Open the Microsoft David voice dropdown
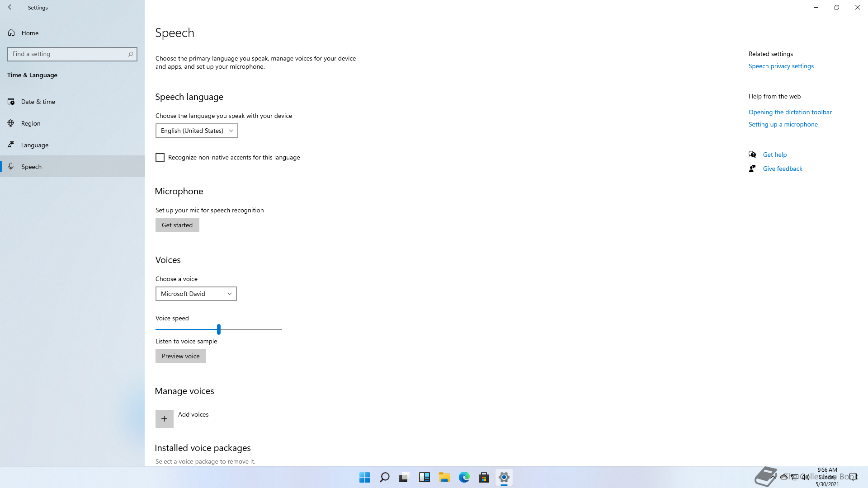The width and height of the screenshot is (868, 488). (196, 294)
